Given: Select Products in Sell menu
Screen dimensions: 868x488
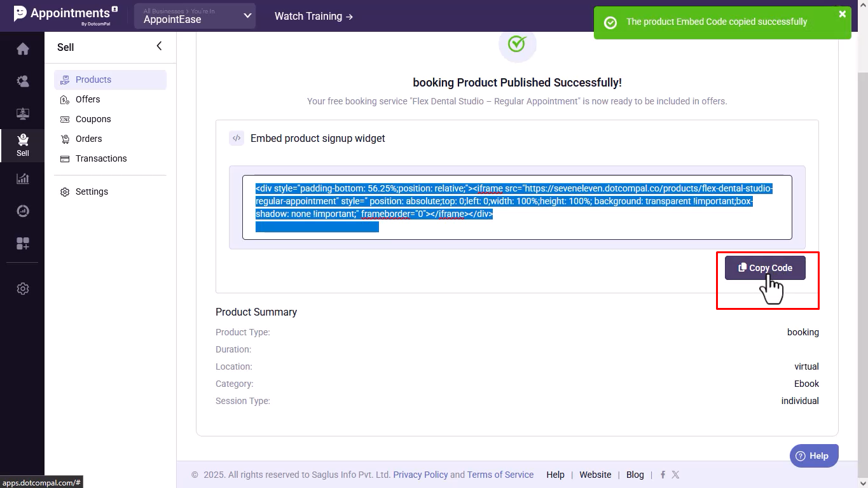Looking at the screenshot, I should coord(93,80).
